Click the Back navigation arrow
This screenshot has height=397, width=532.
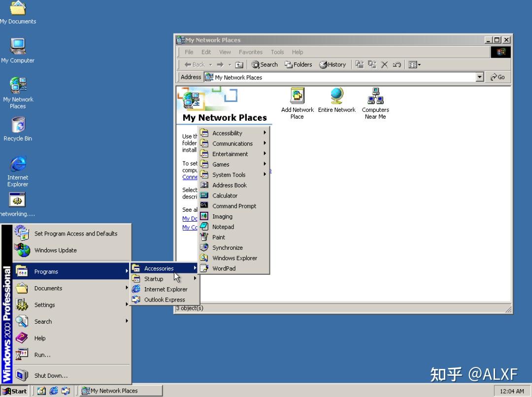click(x=195, y=64)
